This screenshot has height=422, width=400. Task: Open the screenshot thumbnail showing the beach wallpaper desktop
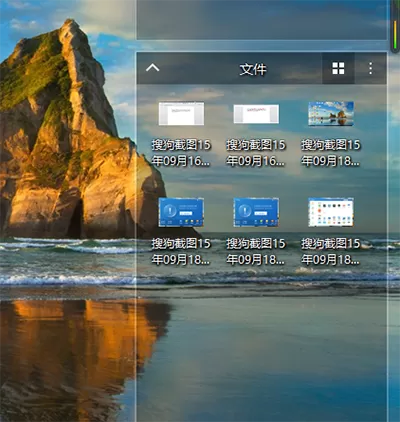[331, 114]
